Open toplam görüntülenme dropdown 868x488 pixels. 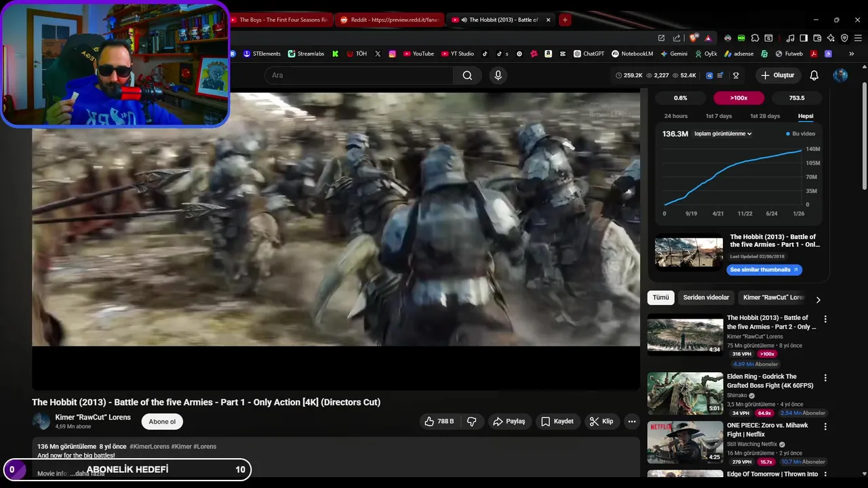[723, 134]
